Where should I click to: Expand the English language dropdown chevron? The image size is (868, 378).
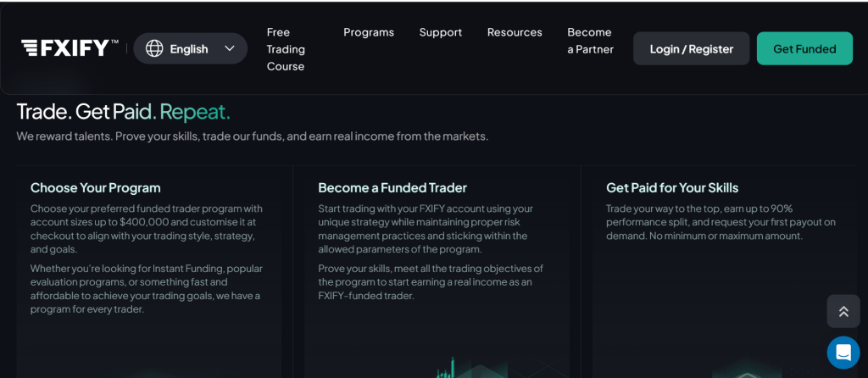click(x=230, y=48)
